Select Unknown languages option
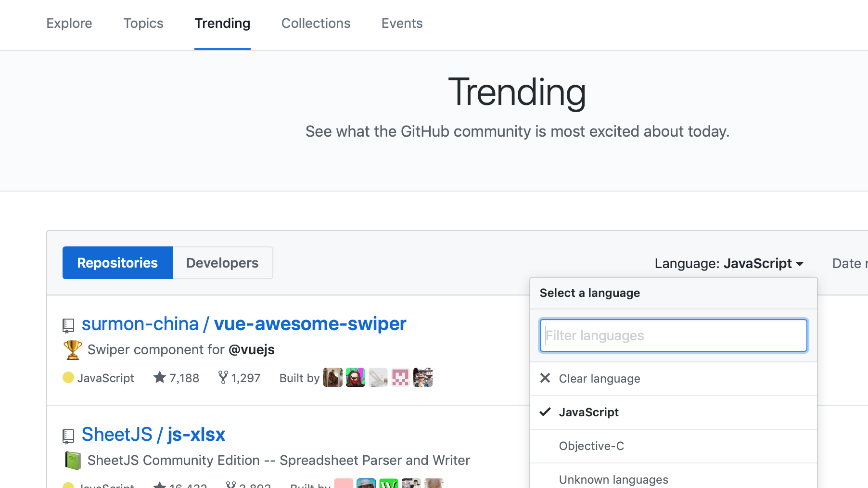This screenshot has height=488, width=868. (613, 479)
